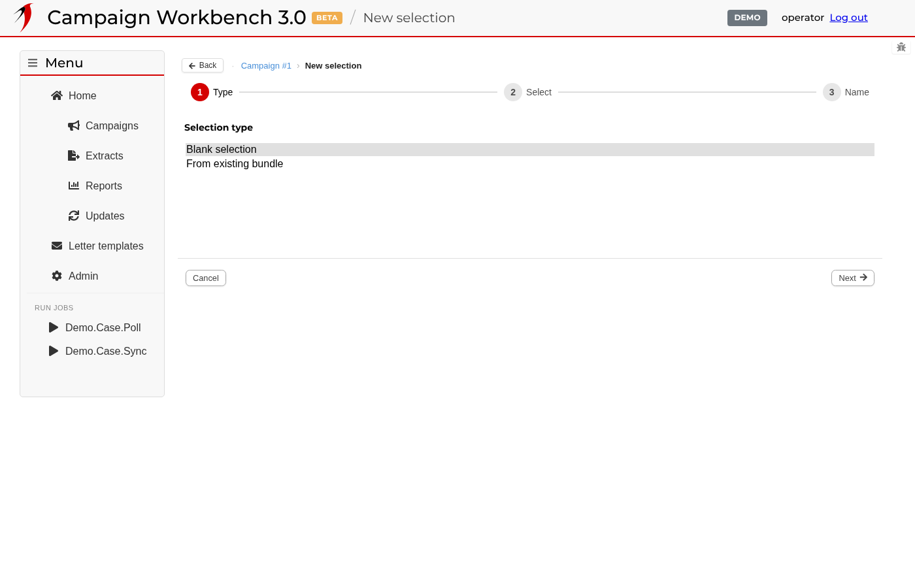915x588 pixels.
Task: Choose From existing bundle option
Action: pos(529,164)
